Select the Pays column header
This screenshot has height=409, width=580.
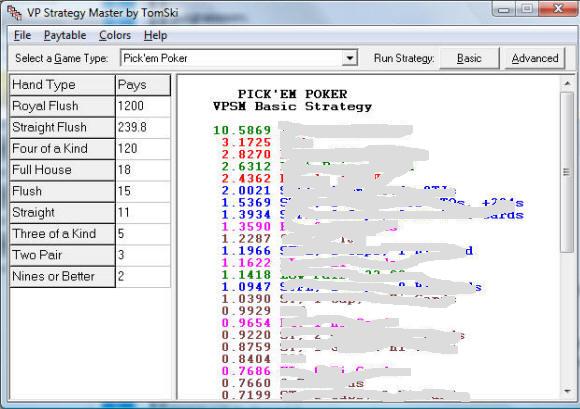tap(143, 85)
